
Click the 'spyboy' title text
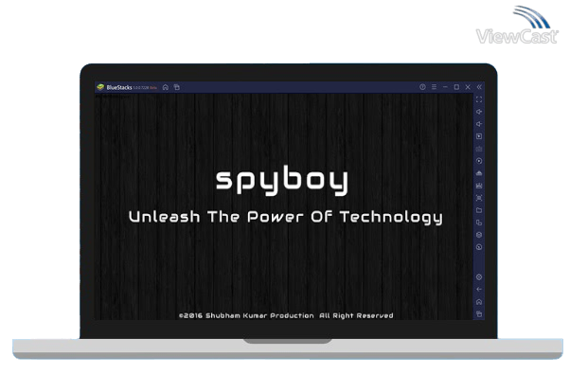(x=282, y=180)
